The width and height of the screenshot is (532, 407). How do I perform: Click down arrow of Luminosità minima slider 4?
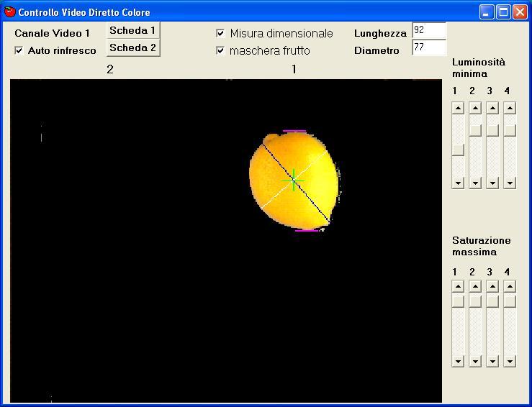pos(510,183)
